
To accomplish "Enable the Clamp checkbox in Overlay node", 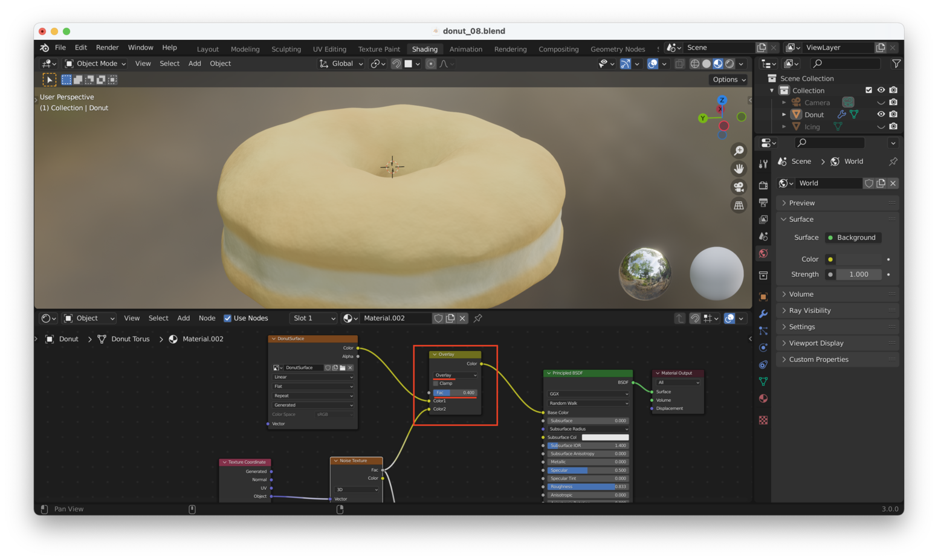I will [x=436, y=384].
